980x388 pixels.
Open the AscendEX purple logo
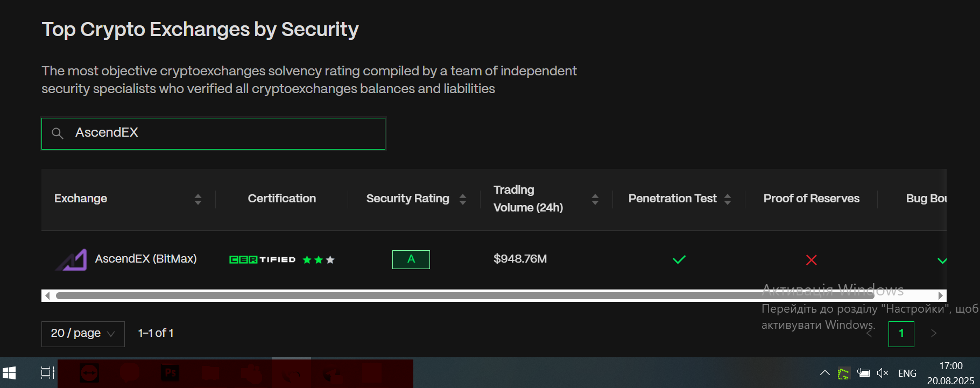click(x=71, y=259)
